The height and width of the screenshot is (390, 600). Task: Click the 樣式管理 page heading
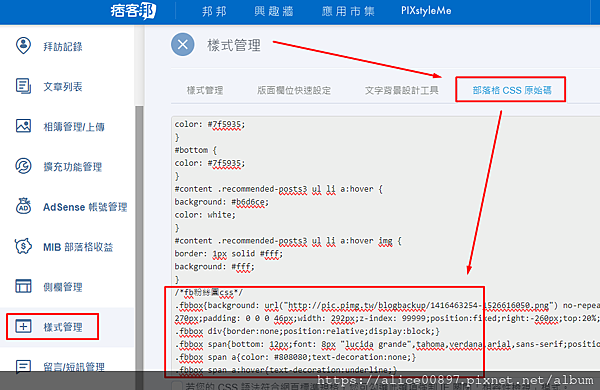[234, 45]
